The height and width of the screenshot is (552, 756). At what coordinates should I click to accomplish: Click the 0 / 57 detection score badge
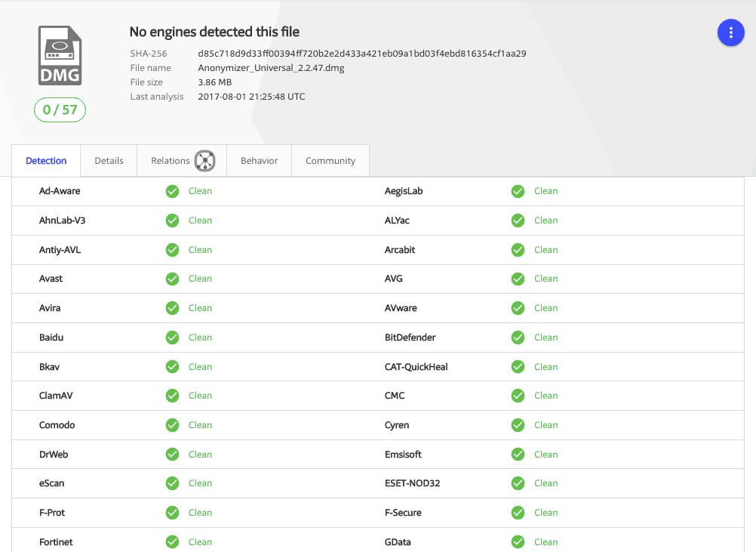[x=60, y=110]
